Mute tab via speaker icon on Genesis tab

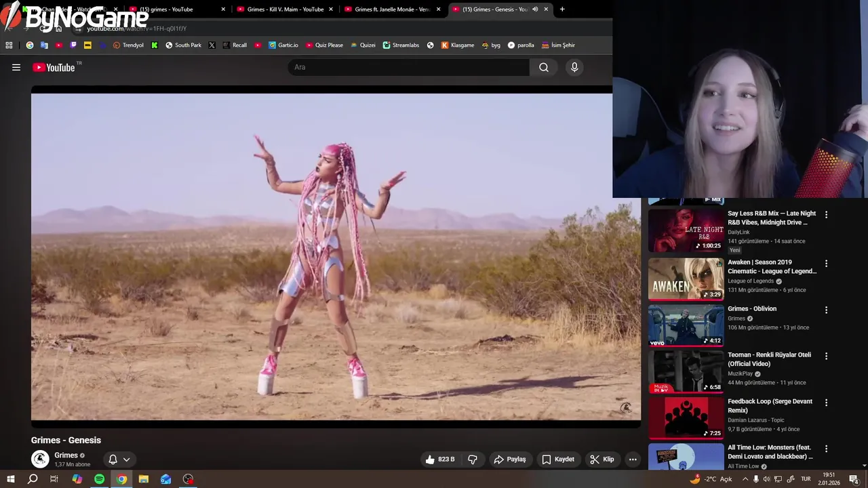[535, 9]
